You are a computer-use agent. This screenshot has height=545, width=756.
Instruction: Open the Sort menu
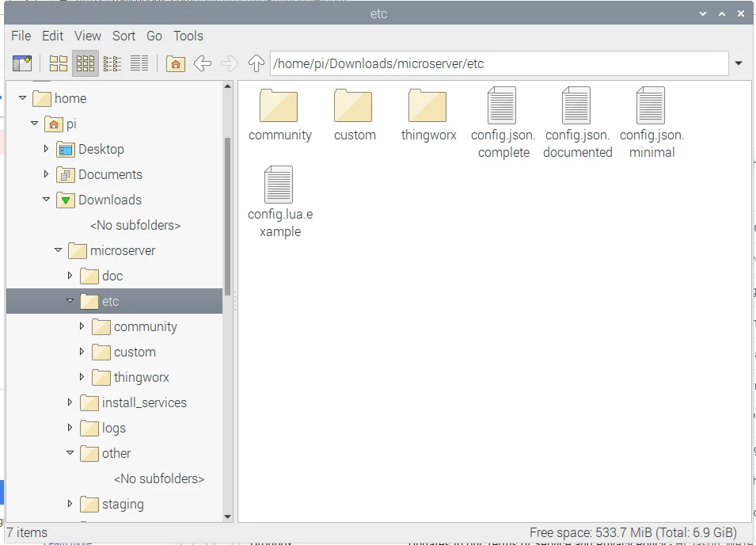pyautogui.click(x=124, y=36)
